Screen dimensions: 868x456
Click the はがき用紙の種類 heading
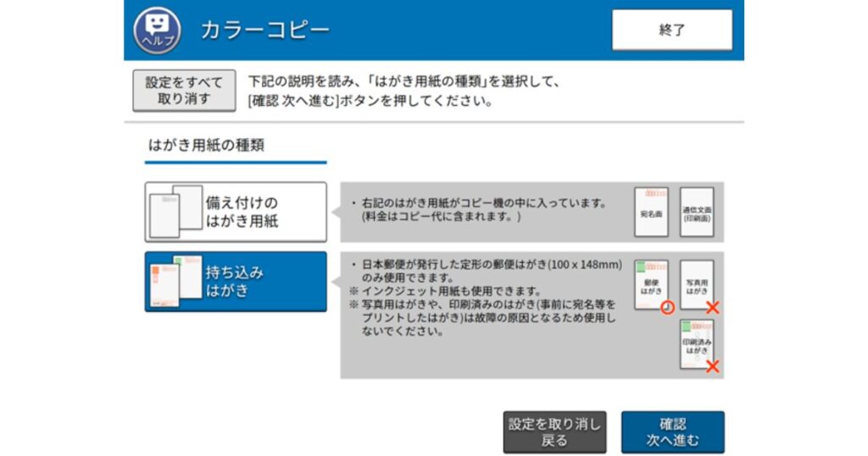(206, 146)
